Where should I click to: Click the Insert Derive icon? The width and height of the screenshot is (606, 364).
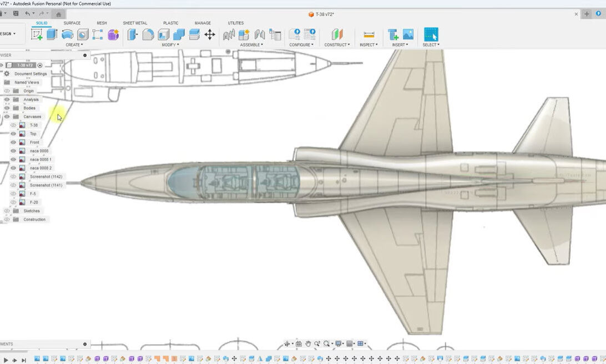(393, 34)
